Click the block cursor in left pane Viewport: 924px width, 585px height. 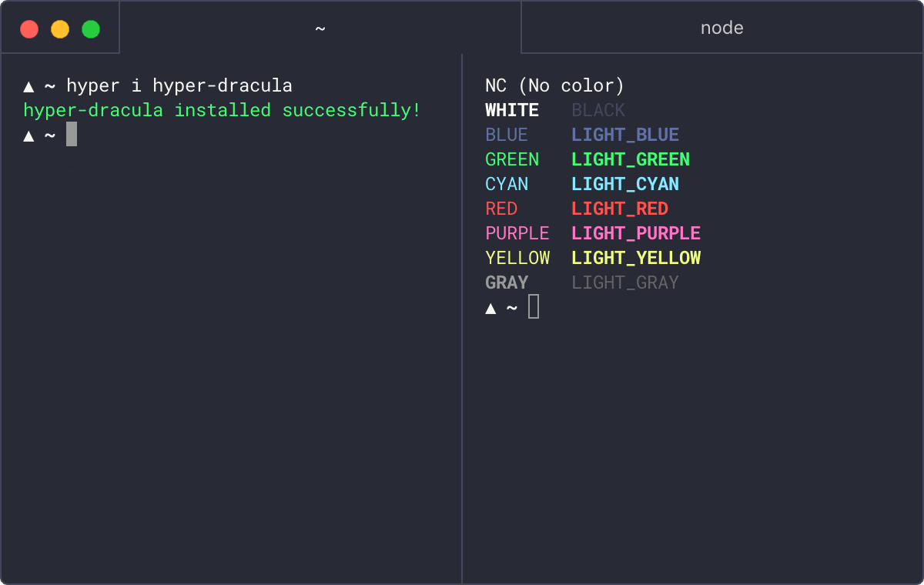coord(72,135)
